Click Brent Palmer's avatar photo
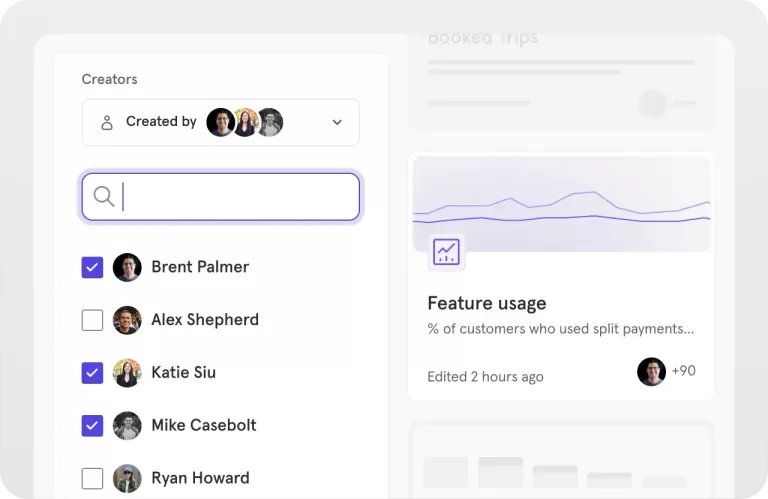Viewport: 768px width, 499px height. tap(127, 267)
